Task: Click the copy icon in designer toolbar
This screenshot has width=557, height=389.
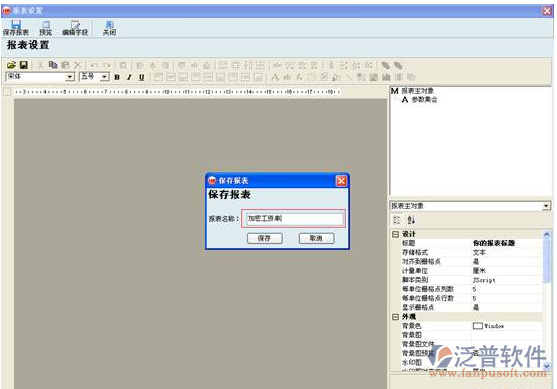Action: (53, 65)
